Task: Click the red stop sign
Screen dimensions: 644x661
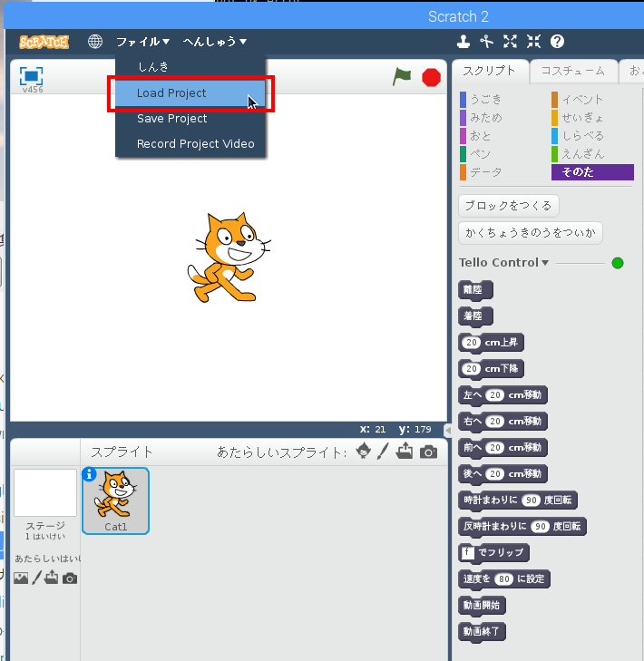Action: pyautogui.click(x=431, y=78)
